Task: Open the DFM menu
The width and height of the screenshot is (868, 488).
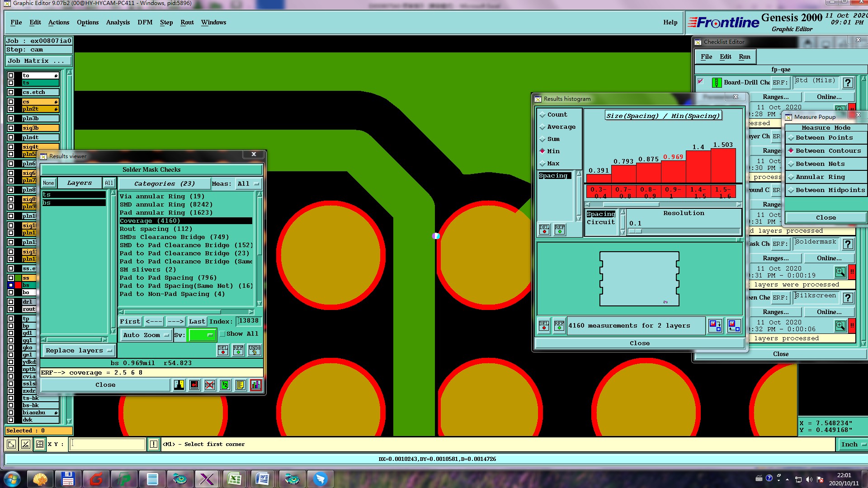Action: (145, 23)
